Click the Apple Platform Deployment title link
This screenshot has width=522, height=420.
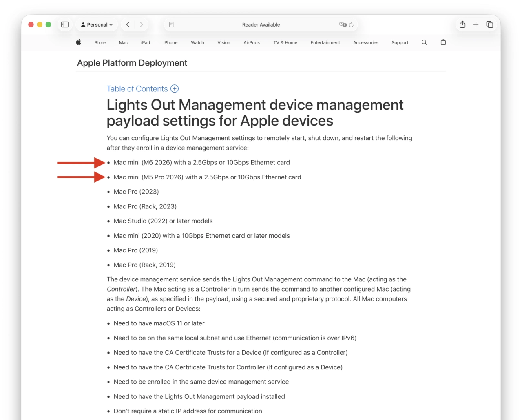click(132, 63)
